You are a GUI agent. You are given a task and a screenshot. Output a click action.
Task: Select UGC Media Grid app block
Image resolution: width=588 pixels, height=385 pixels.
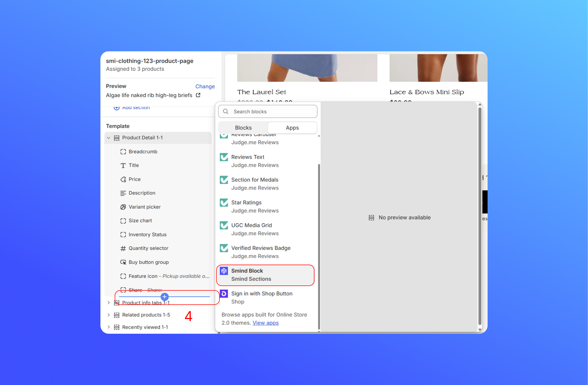(x=267, y=229)
